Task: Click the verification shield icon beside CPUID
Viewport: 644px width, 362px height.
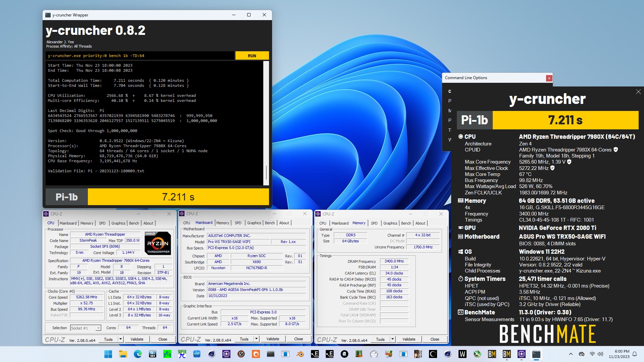Action: pyautogui.click(x=616, y=150)
